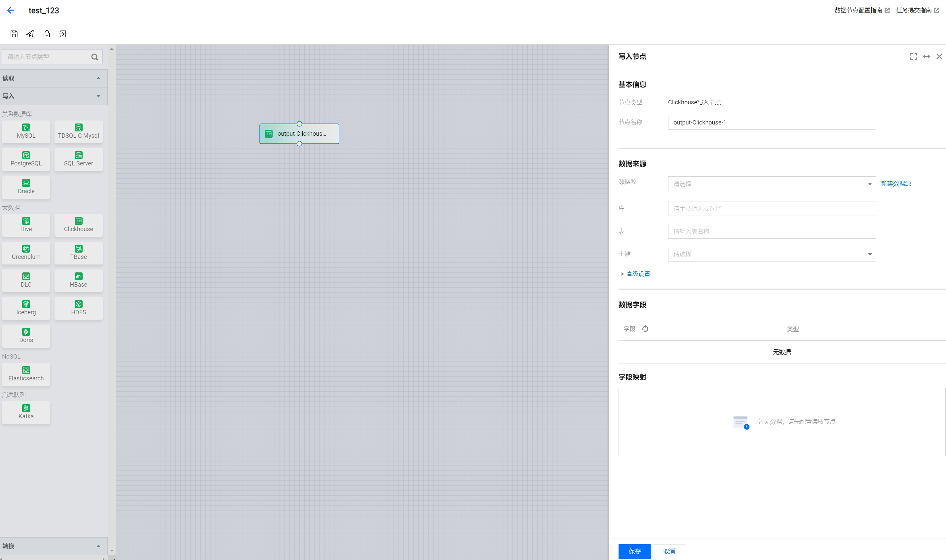Widen panel with horizontal arrows icon
The image size is (946, 560).
coord(927,56)
